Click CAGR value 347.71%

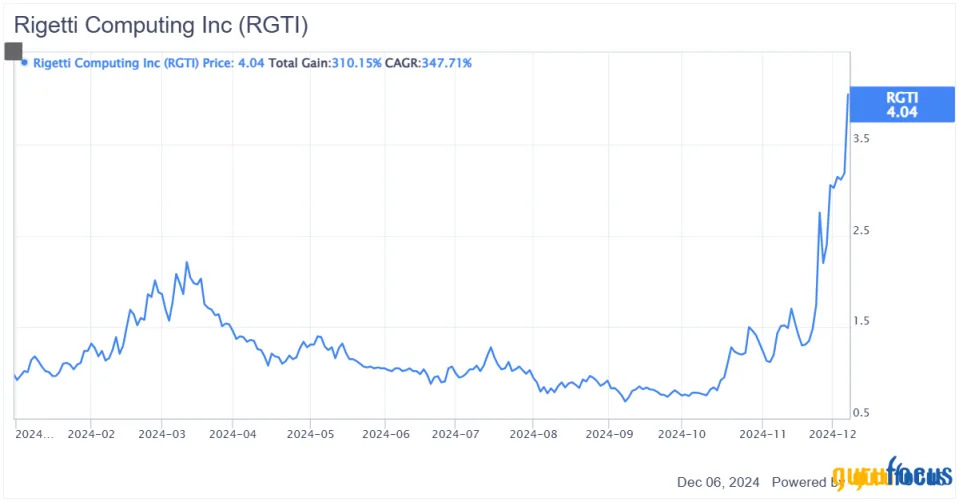click(x=446, y=63)
